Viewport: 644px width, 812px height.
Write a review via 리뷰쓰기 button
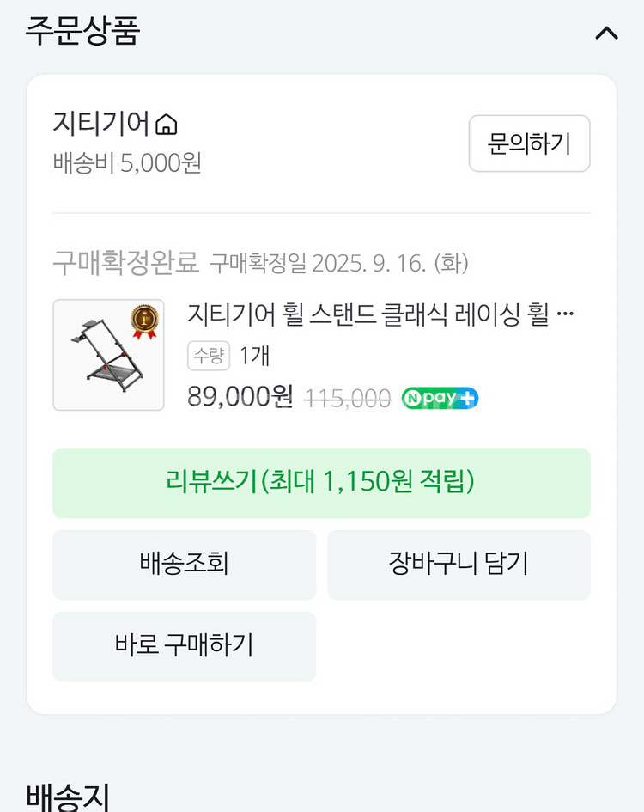click(x=321, y=483)
